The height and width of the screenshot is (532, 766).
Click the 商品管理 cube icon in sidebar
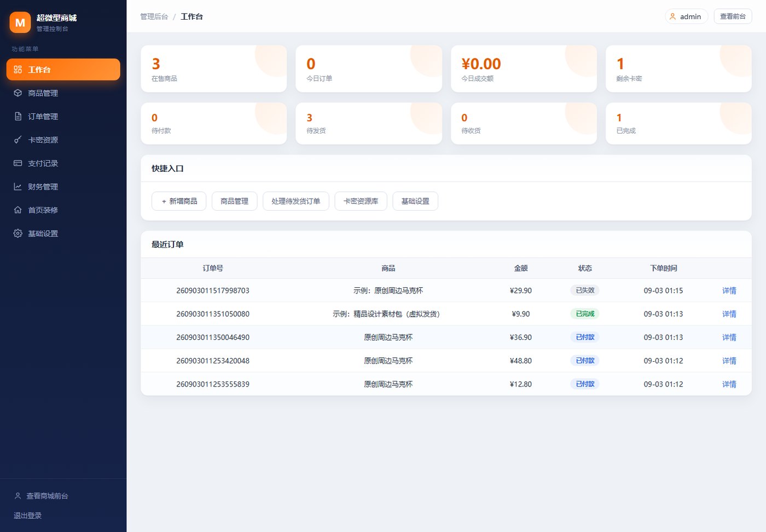18,93
